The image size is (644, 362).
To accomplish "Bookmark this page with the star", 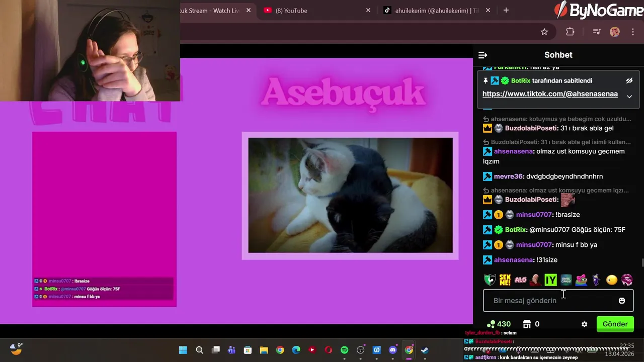I will pos(544,32).
